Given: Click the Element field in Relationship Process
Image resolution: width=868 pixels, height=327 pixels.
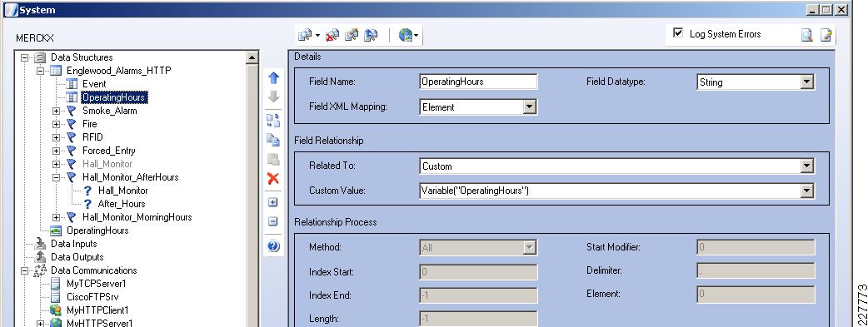Looking at the screenshot, I should pos(756,295).
